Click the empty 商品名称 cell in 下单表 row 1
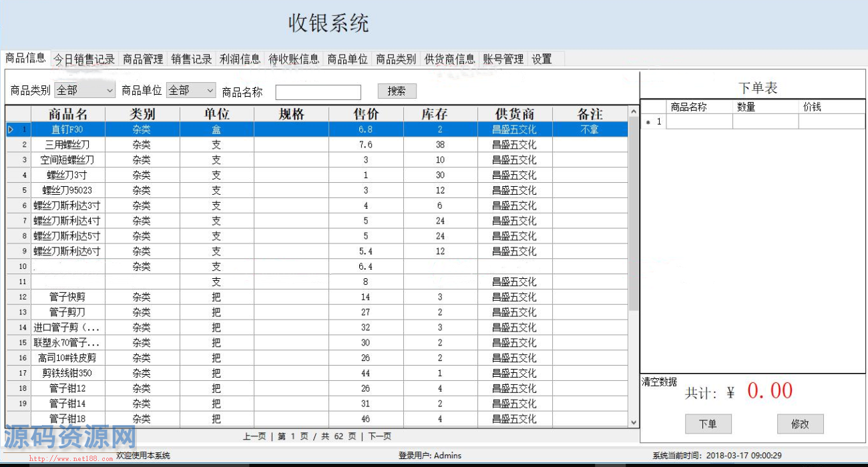Viewport: 868px width, 467px height. (x=699, y=121)
